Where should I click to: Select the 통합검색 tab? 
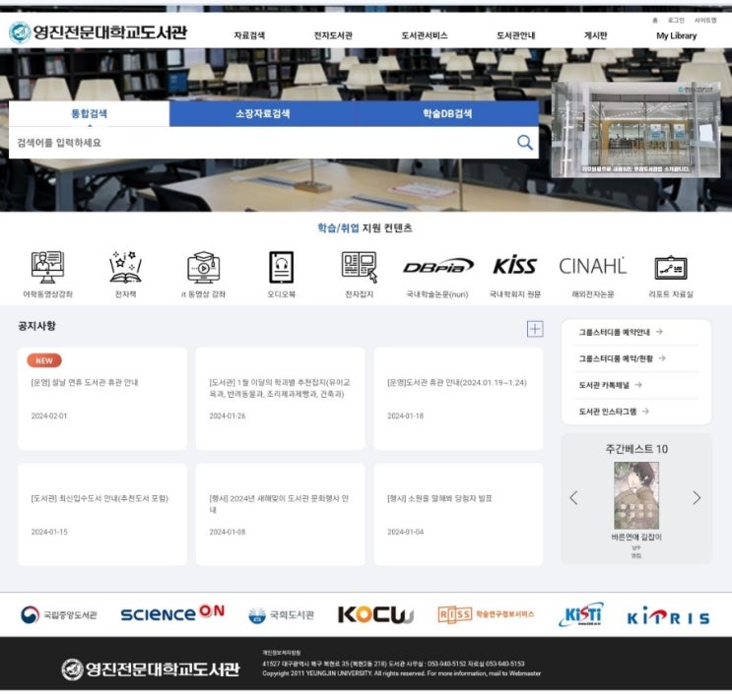tap(90, 113)
